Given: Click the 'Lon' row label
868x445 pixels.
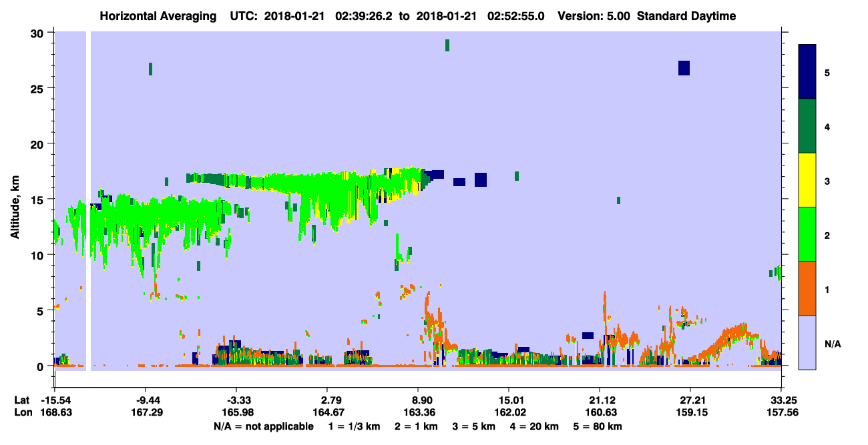Looking at the screenshot, I should [23, 412].
